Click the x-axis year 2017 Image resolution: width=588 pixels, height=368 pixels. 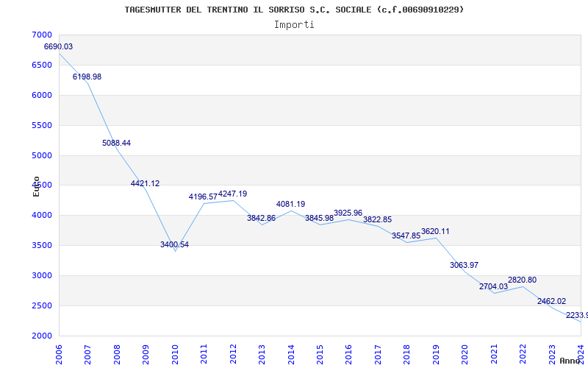click(x=378, y=354)
